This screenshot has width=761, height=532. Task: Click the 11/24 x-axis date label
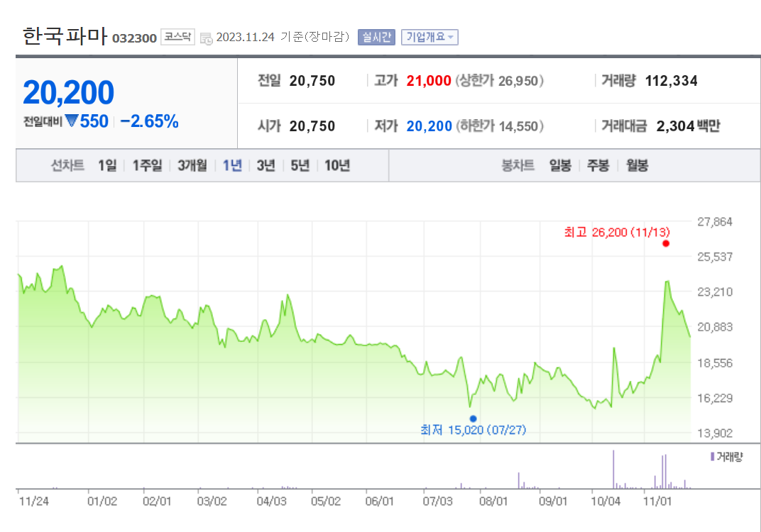(x=34, y=501)
